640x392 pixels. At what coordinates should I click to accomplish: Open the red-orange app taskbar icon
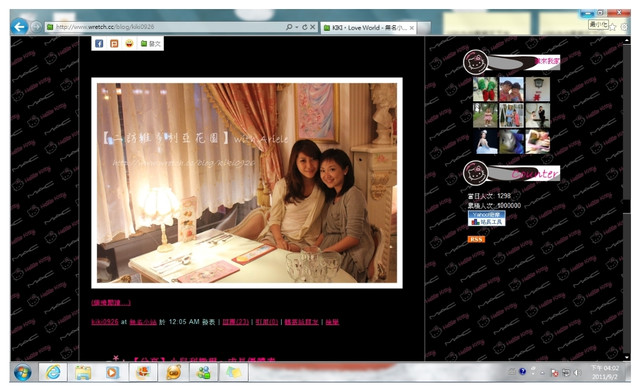143,372
